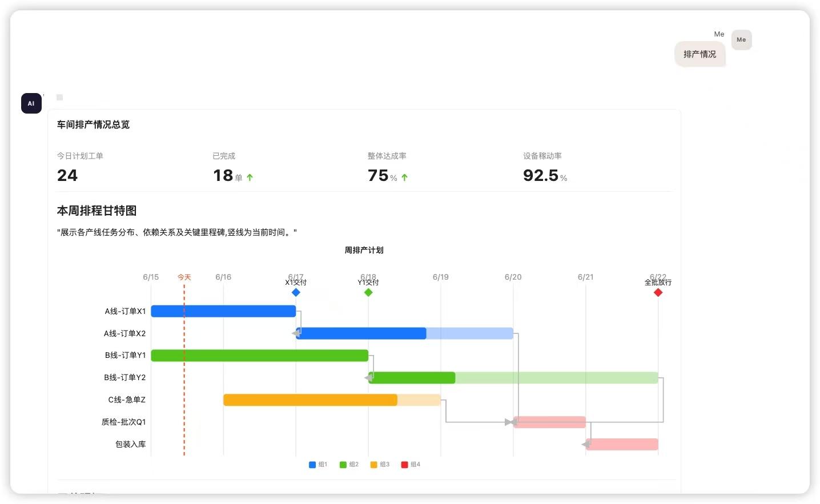Select the 质检-批次Q1 pink task bar
The width and height of the screenshot is (820, 504).
click(x=549, y=422)
